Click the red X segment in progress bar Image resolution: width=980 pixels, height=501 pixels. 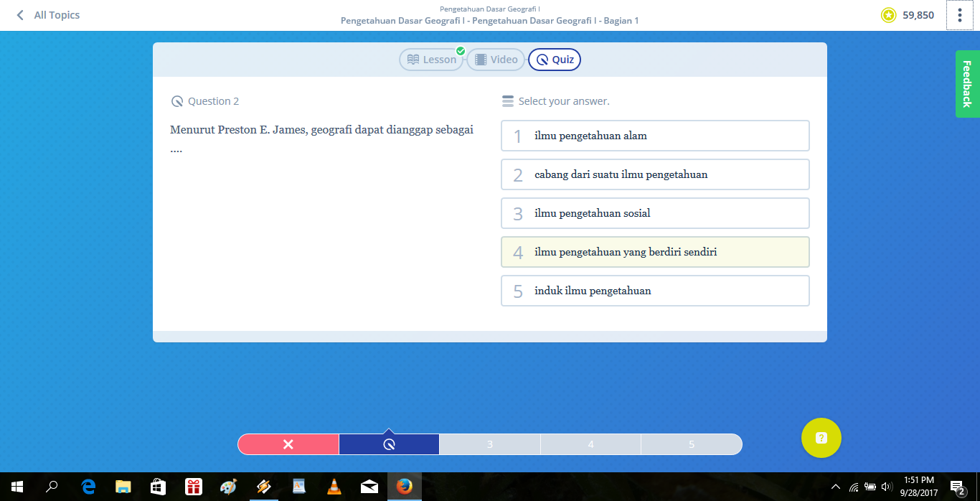[x=287, y=444]
